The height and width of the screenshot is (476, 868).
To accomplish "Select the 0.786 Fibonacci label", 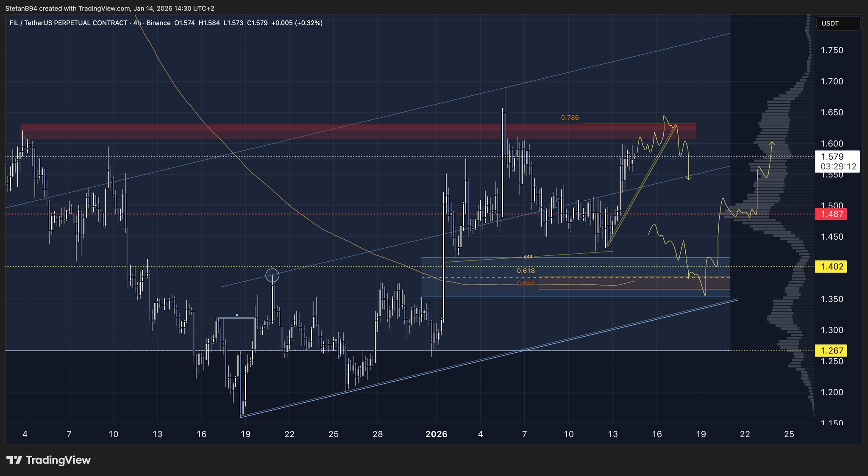I will pyautogui.click(x=570, y=118).
